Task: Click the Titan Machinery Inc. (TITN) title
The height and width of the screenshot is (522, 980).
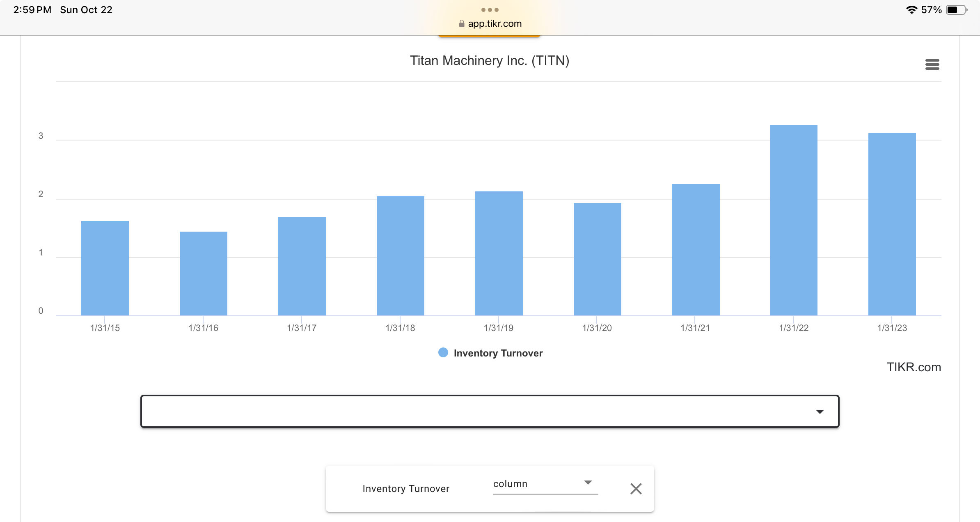Action: pyautogui.click(x=490, y=61)
